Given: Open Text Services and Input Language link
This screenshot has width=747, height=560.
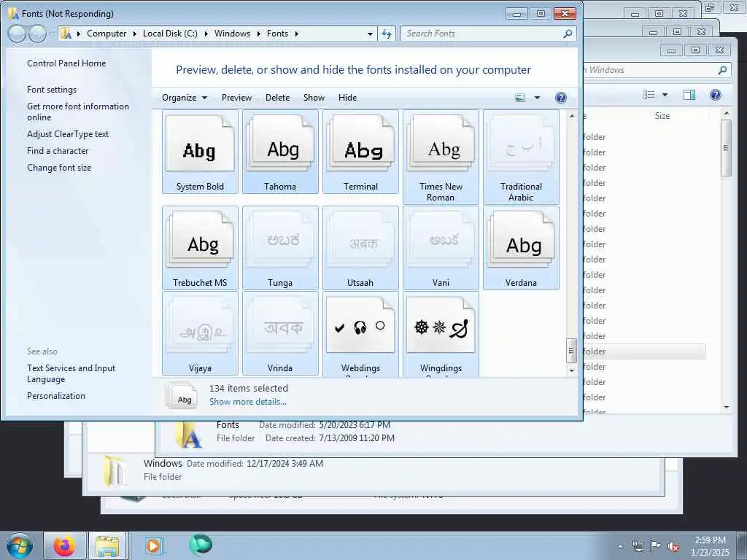Looking at the screenshot, I should pos(71,374).
